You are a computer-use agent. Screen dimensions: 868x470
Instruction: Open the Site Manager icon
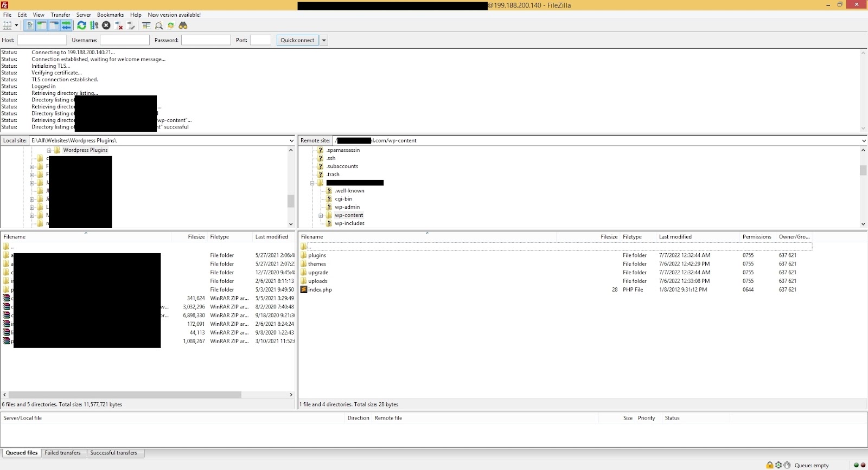8,25
